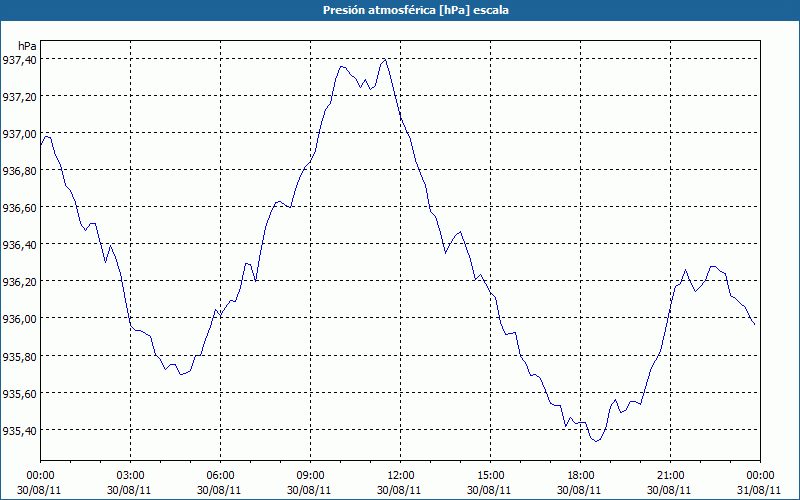This screenshot has height=500, width=800.
Task: Choose the 935,80 y-axis value
Action: 20,356
